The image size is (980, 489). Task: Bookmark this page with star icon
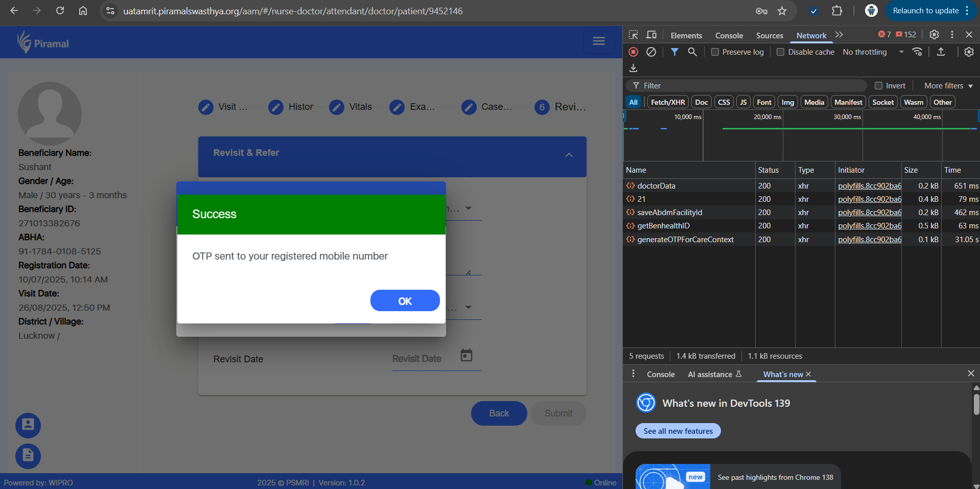(x=782, y=11)
